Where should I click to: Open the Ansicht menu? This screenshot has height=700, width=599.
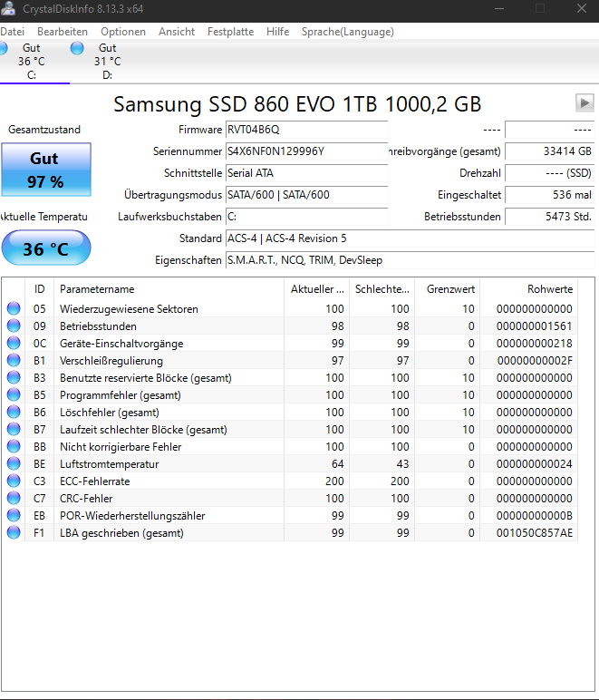177,32
